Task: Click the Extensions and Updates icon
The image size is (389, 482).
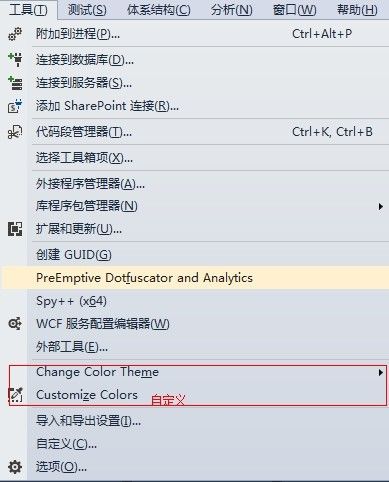Action: pyautogui.click(x=15, y=229)
